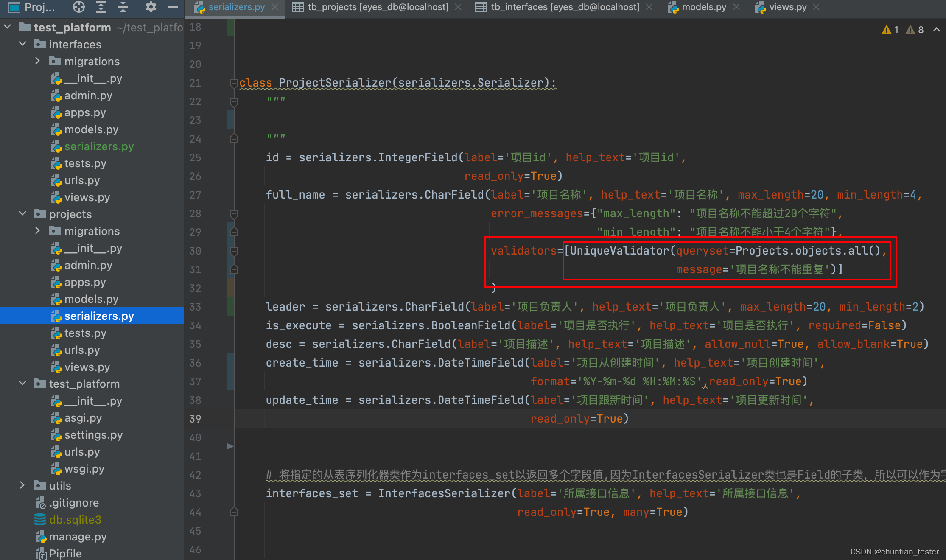Screen dimensions: 946x560
Task: Expand the migrations folder under projects
Action: [x=37, y=230]
